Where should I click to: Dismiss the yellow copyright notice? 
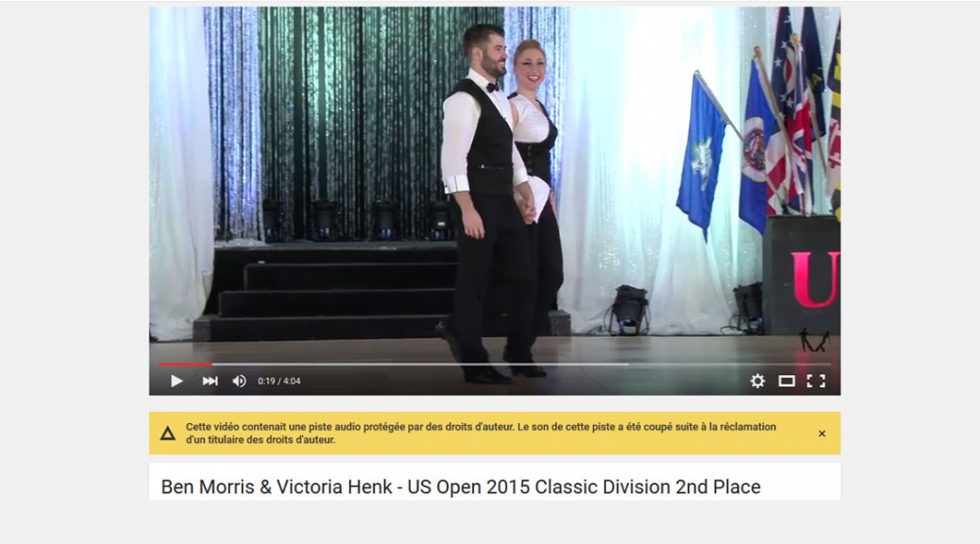(x=822, y=433)
